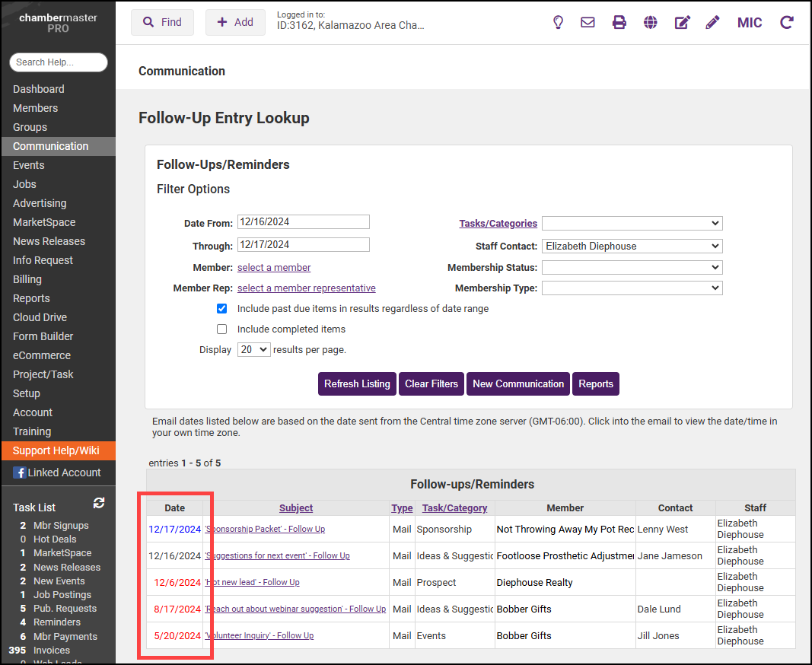The width and height of the screenshot is (812, 665).
Task: Uncheck include past due items checkbox
Action: pos(222,309)
